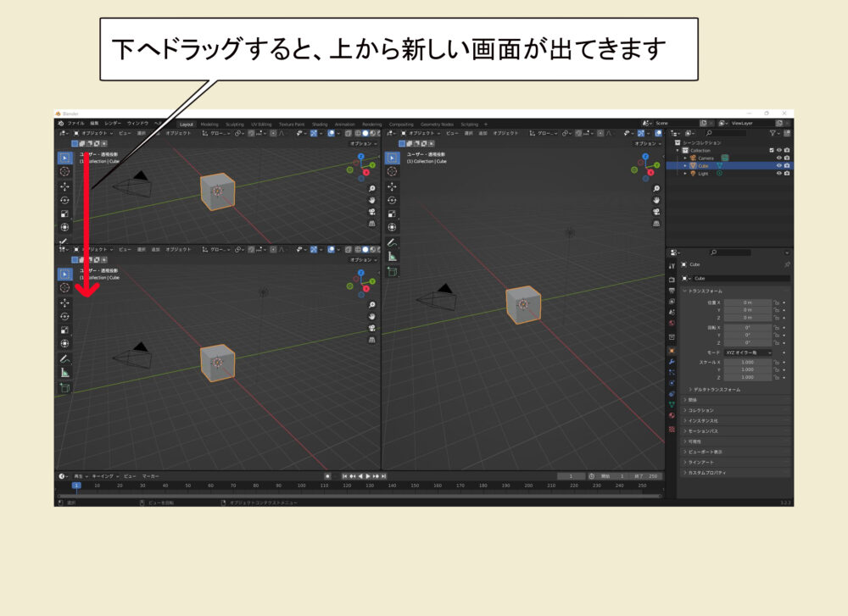Switch to the Scripting workspace tab
Image resolution: width=848 pixels, height=616 pixels.
469,125
